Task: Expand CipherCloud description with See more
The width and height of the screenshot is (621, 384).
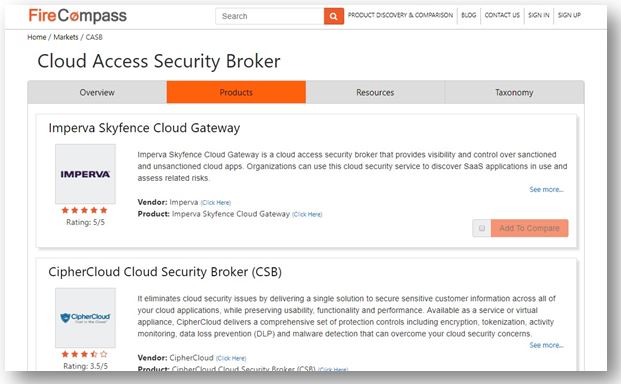Action: [x=546, y=345]
